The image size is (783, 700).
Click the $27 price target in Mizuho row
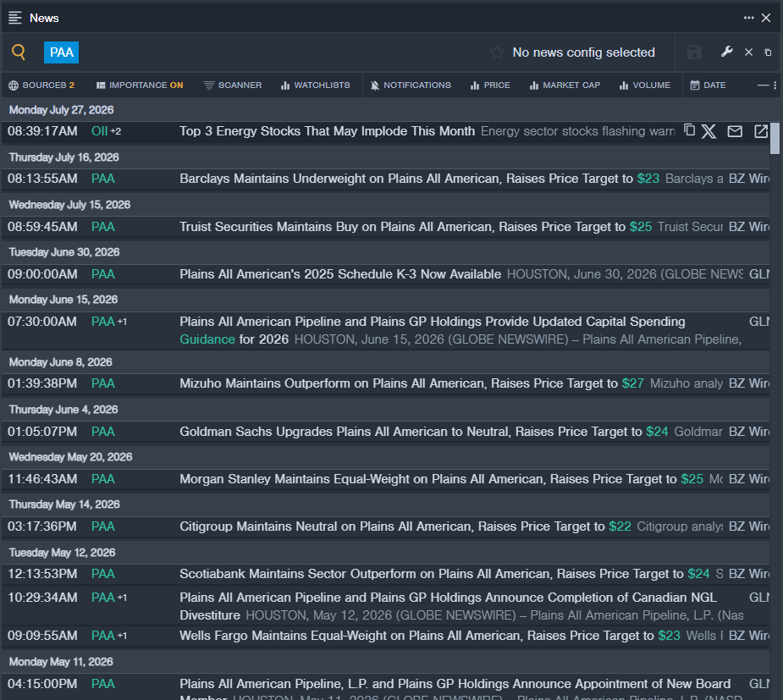(632, 383)
